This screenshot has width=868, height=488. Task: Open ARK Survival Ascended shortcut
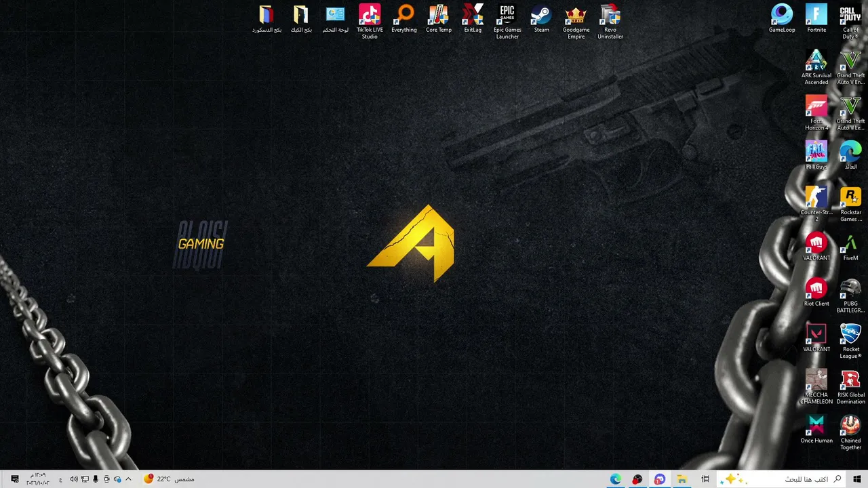tap(816, 67)
